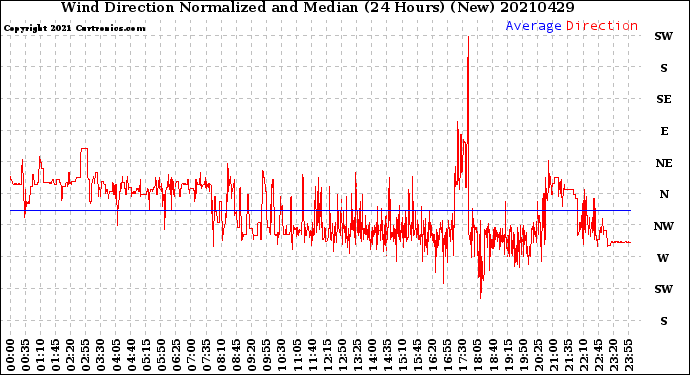This screenshot has height=375, width=690.
Task: Click the 01:45 time axis label
Action: [56, 355]
